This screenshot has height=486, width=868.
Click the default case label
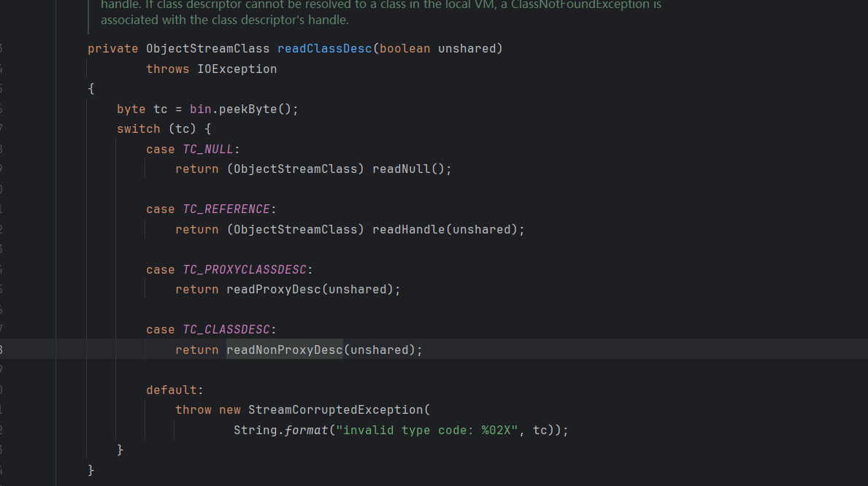click(x=171, y=390)
